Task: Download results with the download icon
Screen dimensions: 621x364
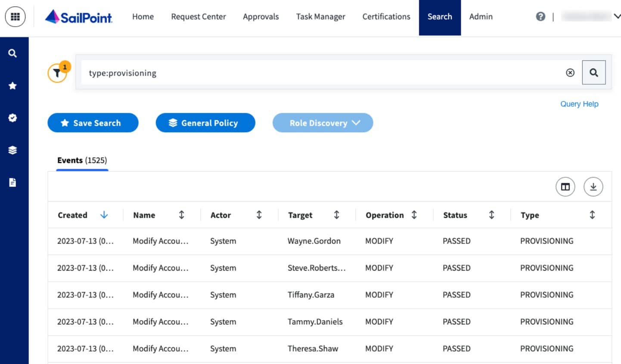Action: (x=593, y=187)
